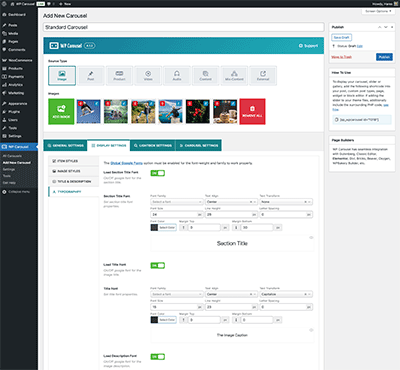Open Title Font Text Transform Capitalize dropdown
Image resolution: width=400 pixels, height=370 pixels.
pyautogui.click(x=286, y=294)
